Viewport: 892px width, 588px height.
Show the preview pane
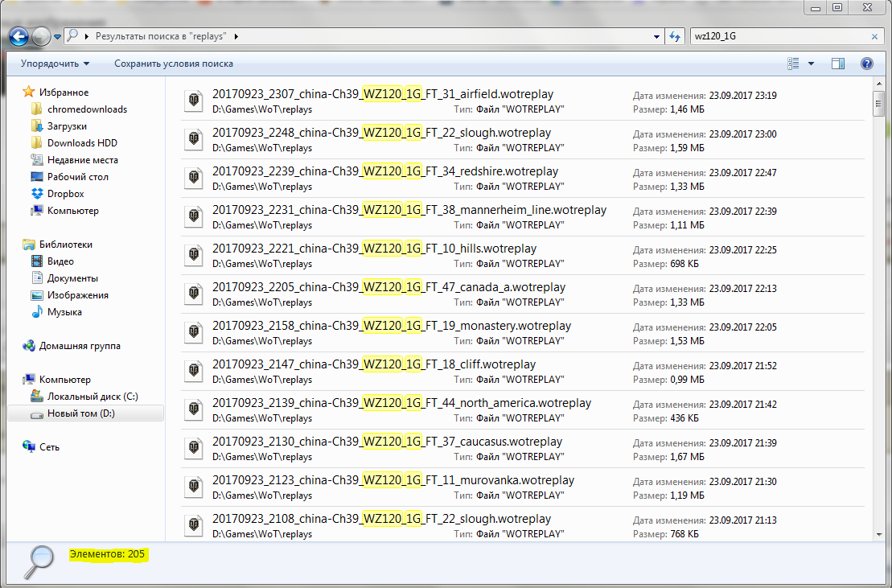(838, 64)
